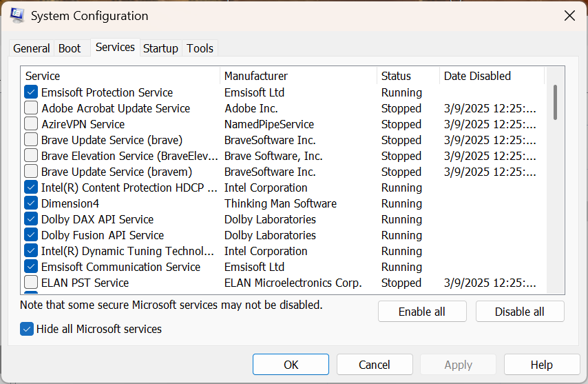Select the AzireVPN Service name
The height and width of the screenshot is (384, 588).
click(x=83, y=124)
